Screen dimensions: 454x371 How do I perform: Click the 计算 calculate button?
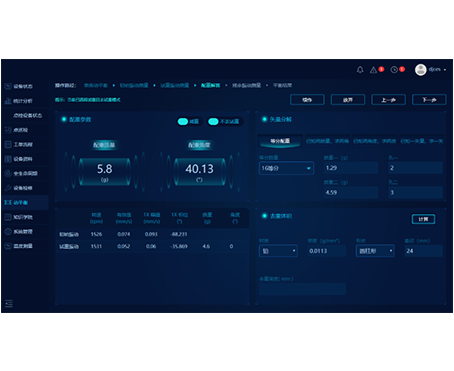(423, 219)
